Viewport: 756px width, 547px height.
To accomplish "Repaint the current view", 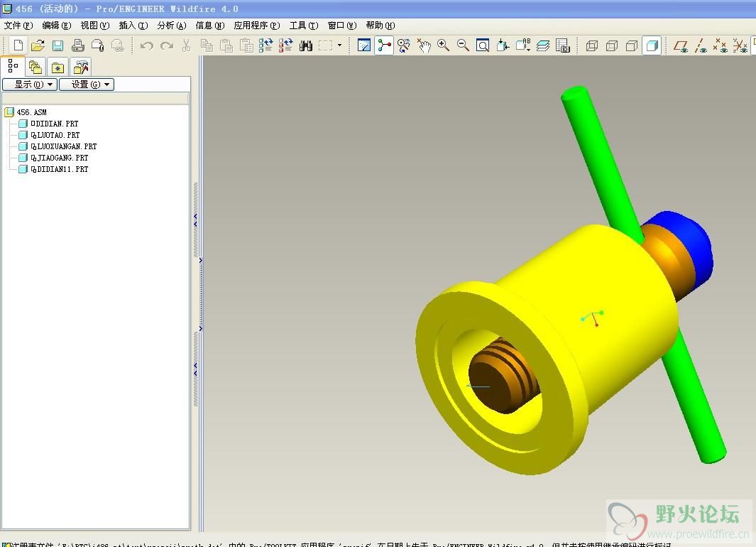I will (364, 45).
